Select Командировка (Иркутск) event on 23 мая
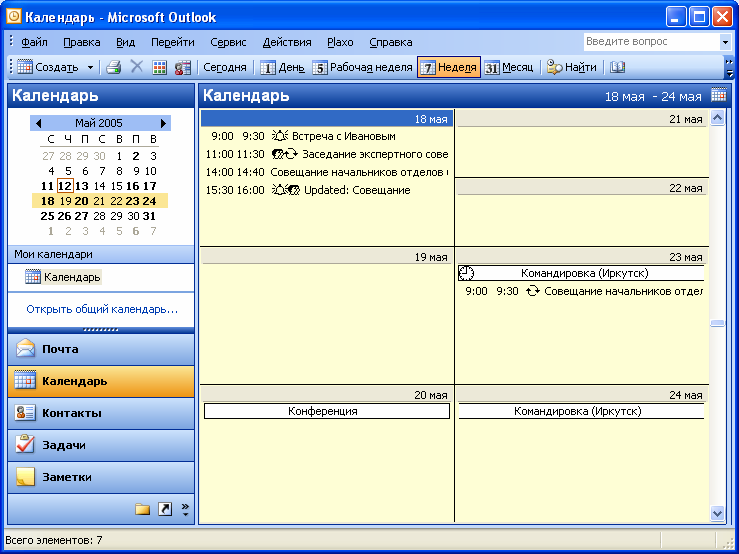The image size is (739, 554). [x=581, y=273]
